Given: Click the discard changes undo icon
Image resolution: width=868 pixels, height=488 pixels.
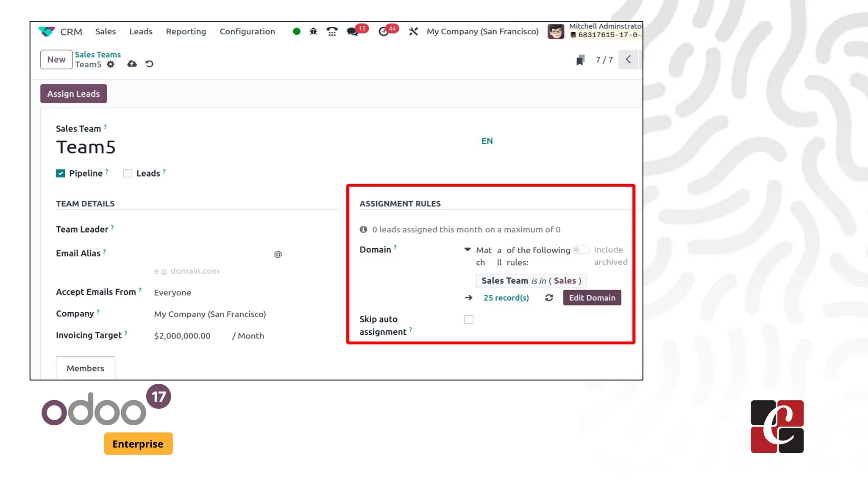Looking at the screenshot, I should pyautogui.click(x=149, y=64).
